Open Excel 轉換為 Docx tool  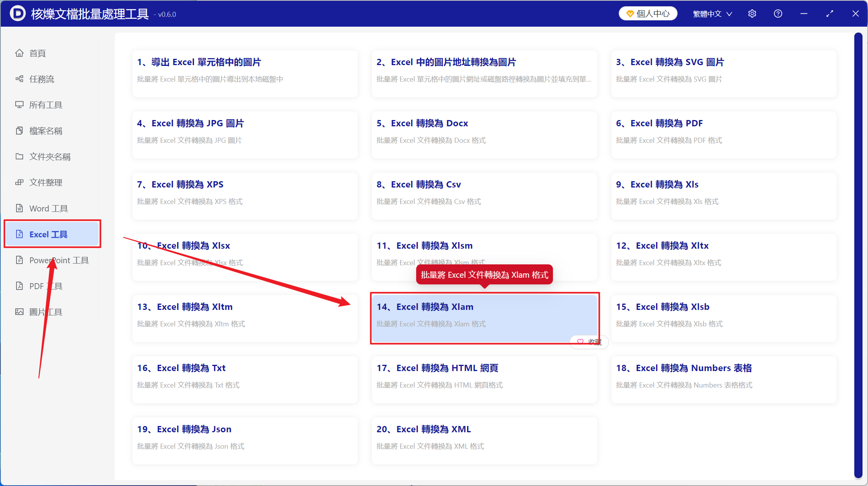click(x=484, y=135)
